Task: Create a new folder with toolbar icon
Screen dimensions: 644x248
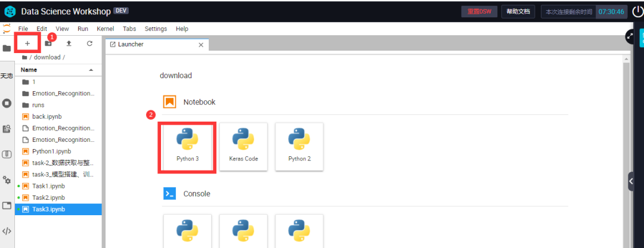Action: pyautogui.click(x=48, y=44)
